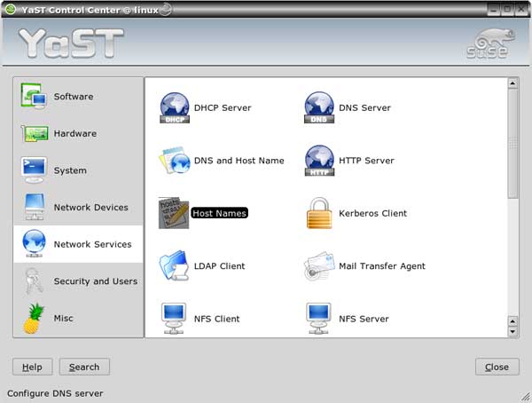Select the Security and Users keys icon
Screen dimensions: 532x403
click(35, 281)
